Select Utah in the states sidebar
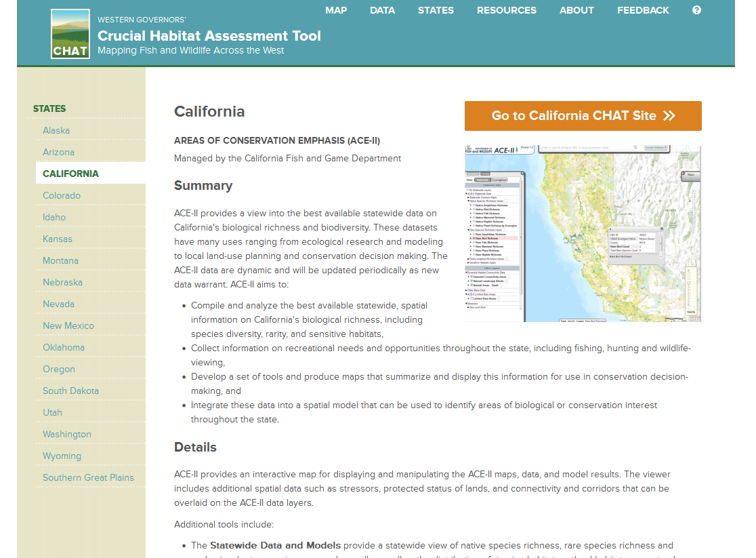 click(x=53, y=413)
